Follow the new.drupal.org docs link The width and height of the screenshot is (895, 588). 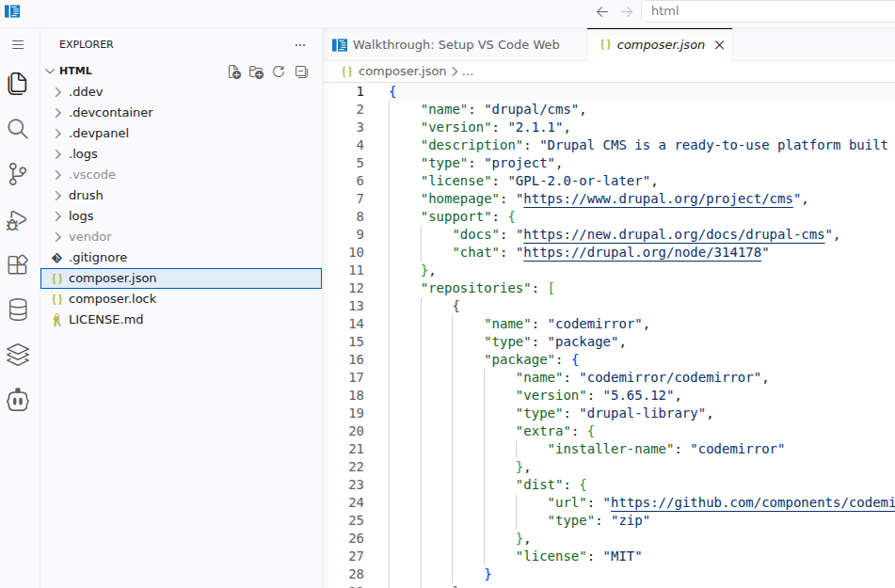click(x=674, y=234)
